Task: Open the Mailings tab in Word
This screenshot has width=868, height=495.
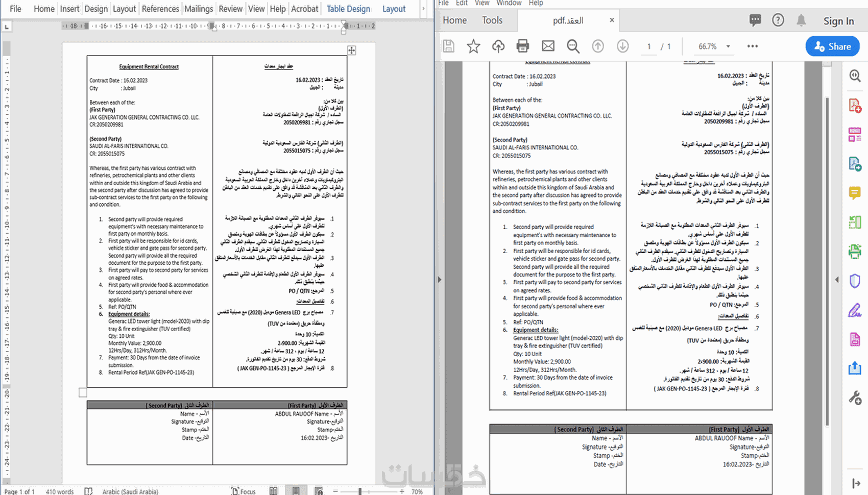Action: click(199, 9)
